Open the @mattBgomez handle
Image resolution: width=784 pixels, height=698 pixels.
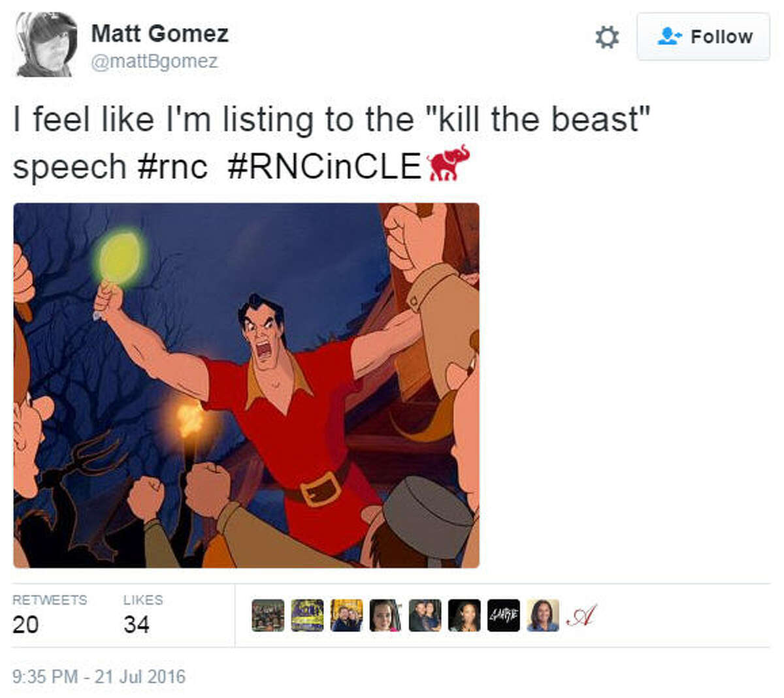pos(154,61)
